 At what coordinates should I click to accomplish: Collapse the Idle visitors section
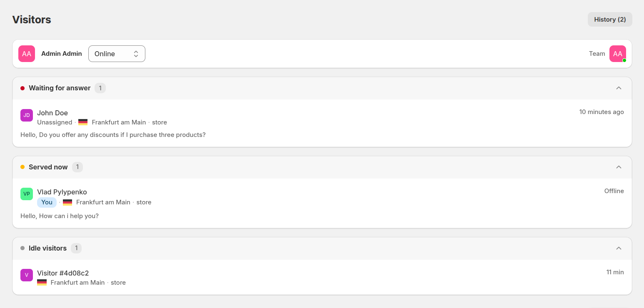click(619, 248)
